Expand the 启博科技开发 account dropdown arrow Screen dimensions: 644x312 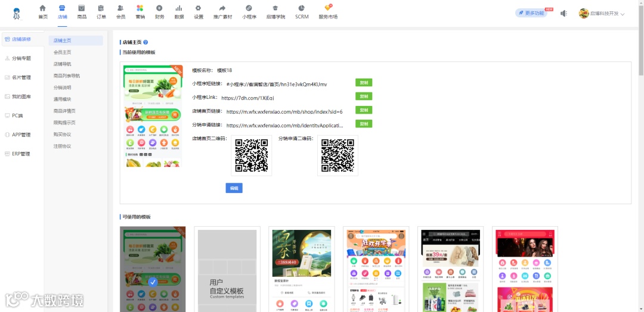click(x=623, y=14)
